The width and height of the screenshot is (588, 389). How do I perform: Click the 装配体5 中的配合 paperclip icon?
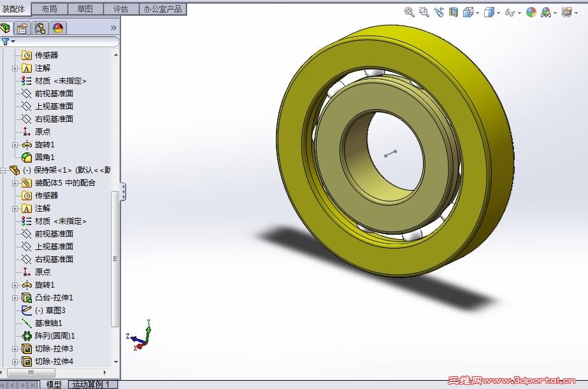(27, 183)
